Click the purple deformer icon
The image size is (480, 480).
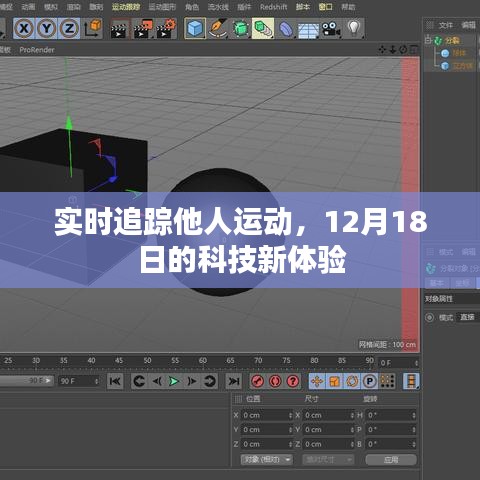[285, 29]
